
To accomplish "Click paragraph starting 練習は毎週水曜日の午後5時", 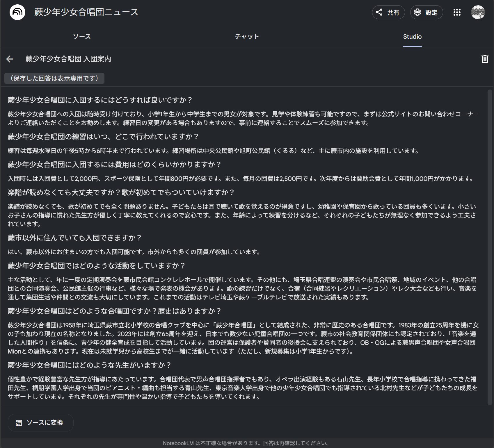I will 214,151.
